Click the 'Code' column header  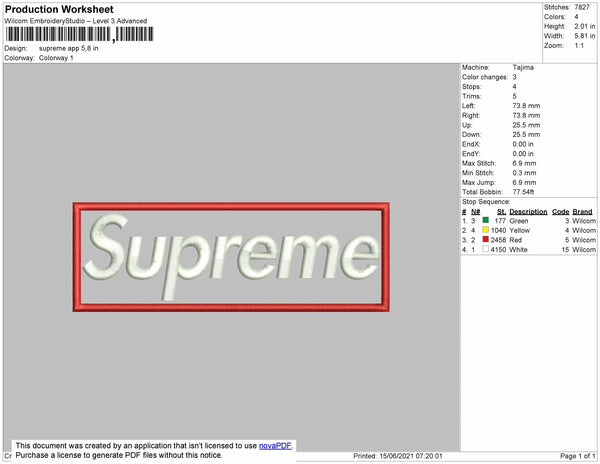click(561, 212)
